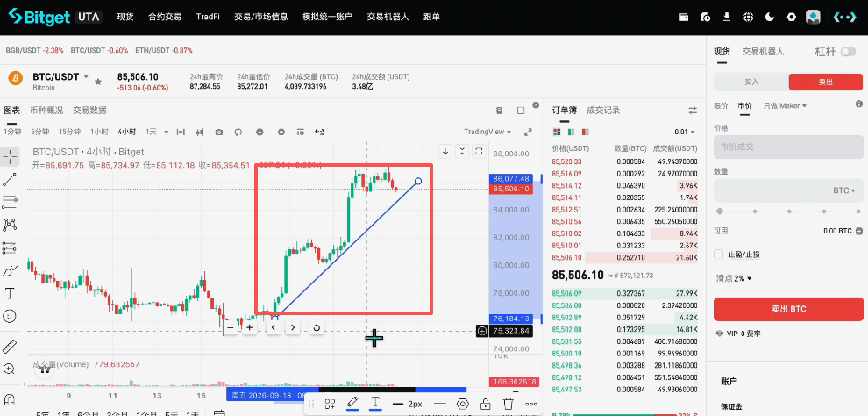Select the 15分钟 interval
The height and width of the screenshot is (416, 868).
pos(70,132)
